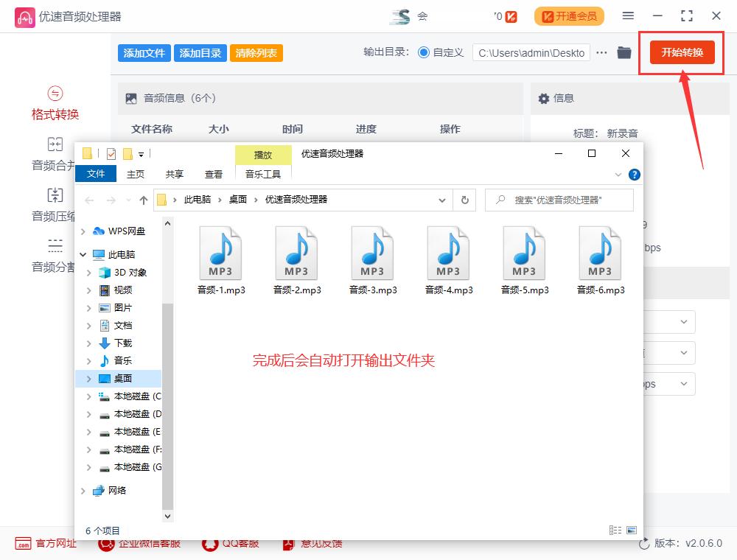Click the 企业微信客服 WeChat support icon
This screenshot has height=560, width=737.
106,543
